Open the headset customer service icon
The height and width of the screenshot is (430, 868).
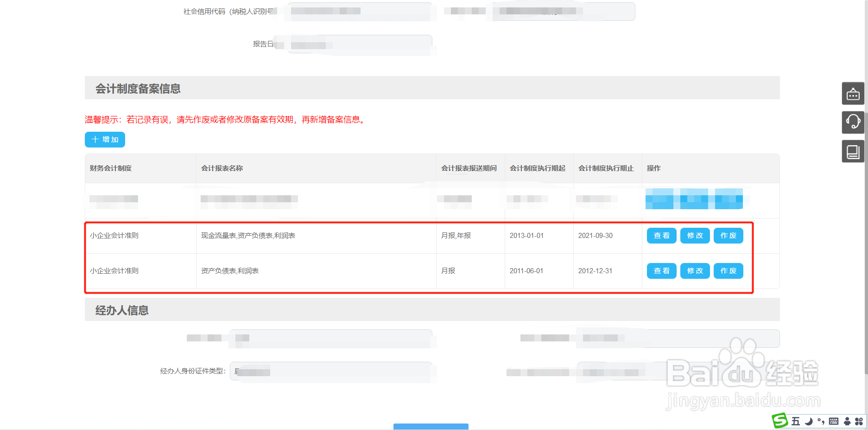(853, 122)
